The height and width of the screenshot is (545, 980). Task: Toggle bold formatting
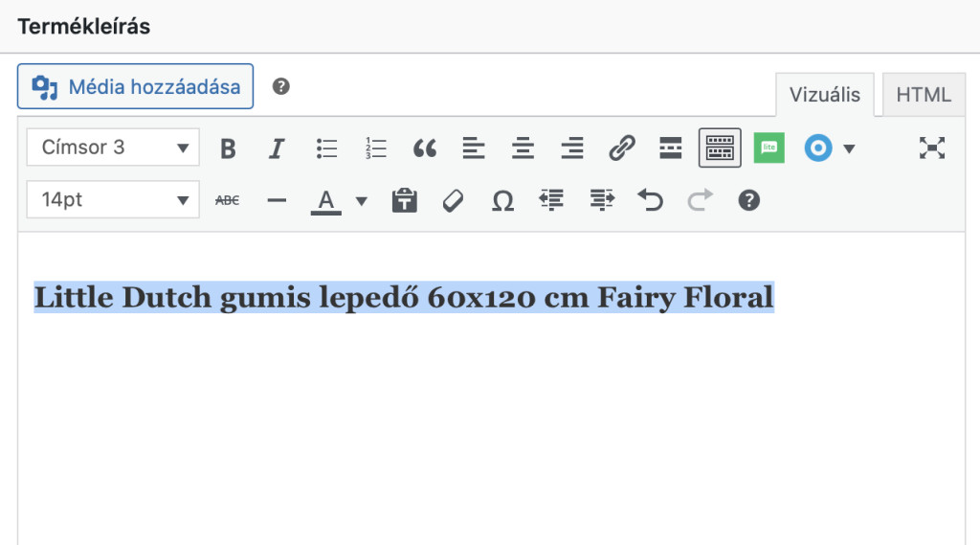click(x=228, y=148)
